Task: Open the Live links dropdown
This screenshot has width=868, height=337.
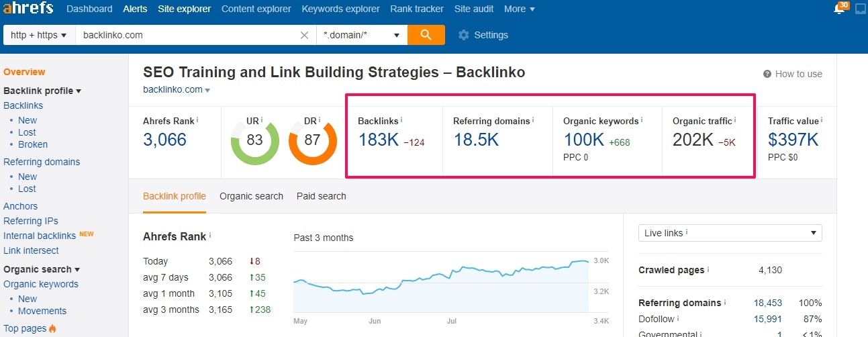Action: (x=730, y=233)
